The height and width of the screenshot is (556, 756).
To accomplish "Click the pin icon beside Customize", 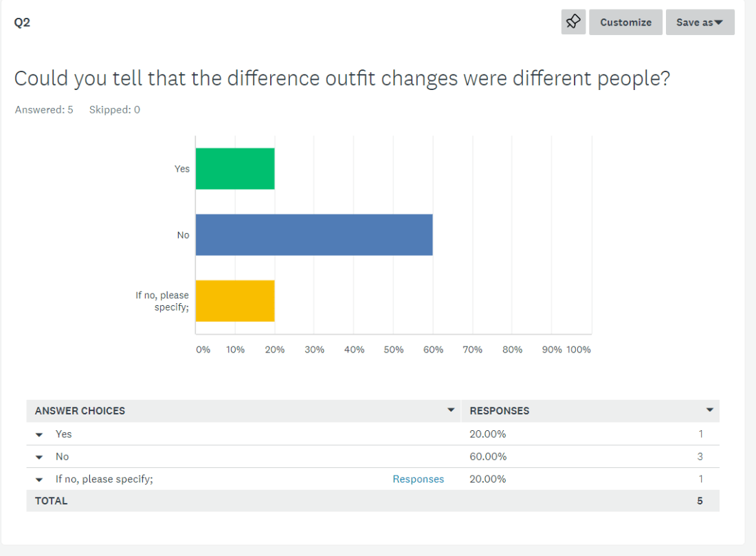I will 573,22.
